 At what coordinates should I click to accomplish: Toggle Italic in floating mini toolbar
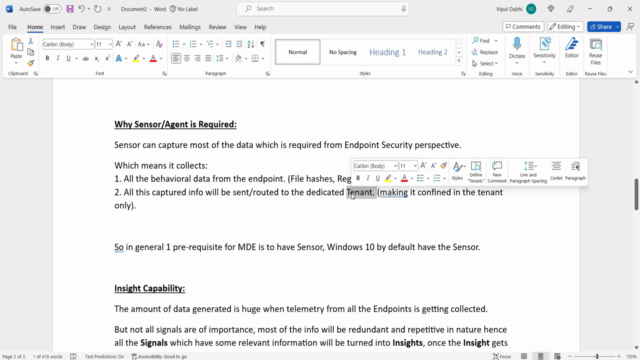click(x=368, y=178)
